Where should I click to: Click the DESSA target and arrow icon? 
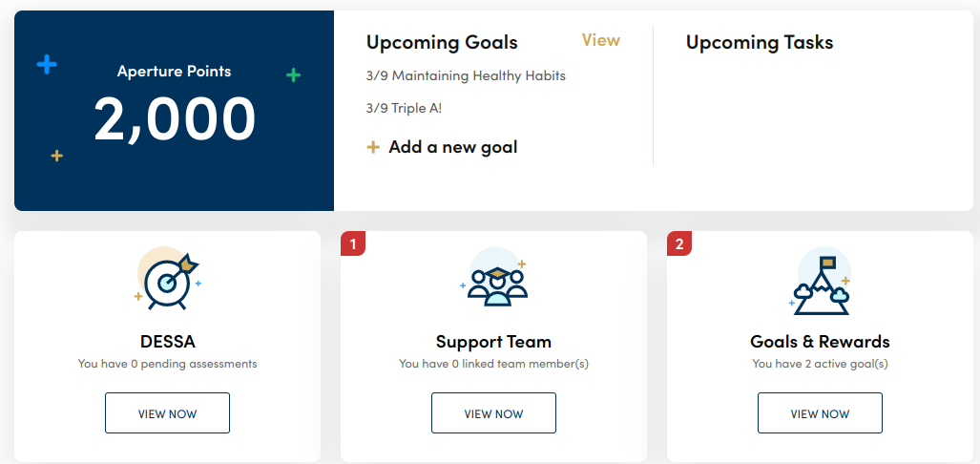click(169, 281)
